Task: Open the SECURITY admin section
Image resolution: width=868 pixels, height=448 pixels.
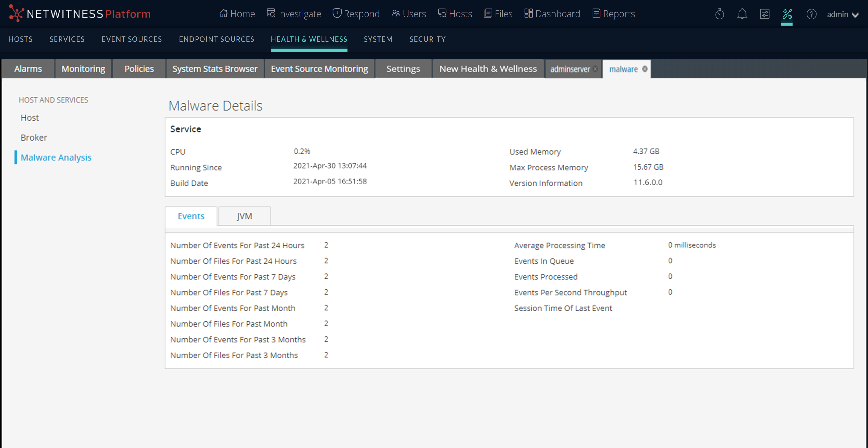Action: pos(427,39)
